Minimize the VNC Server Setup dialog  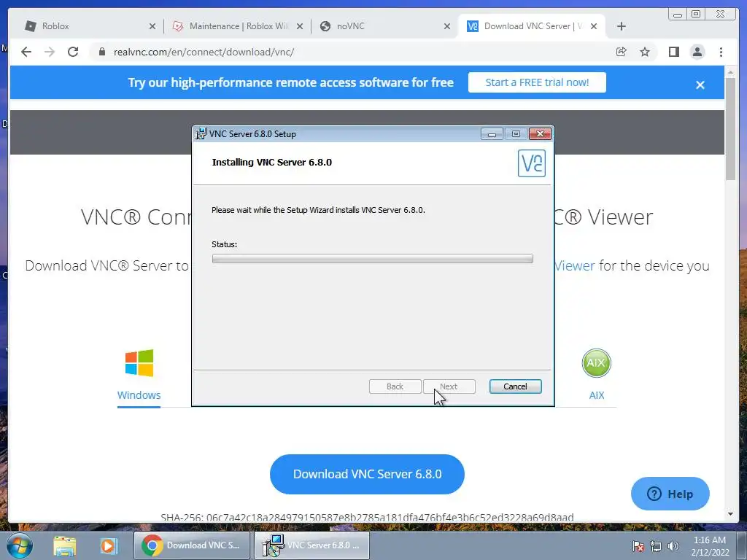point(492,134)
